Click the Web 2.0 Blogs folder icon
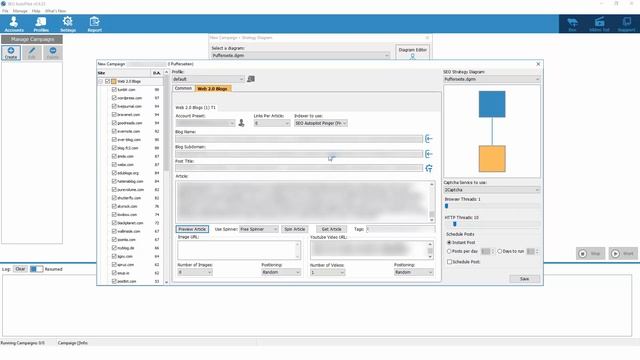The image size is (640, 360). (x=114, y=82)
